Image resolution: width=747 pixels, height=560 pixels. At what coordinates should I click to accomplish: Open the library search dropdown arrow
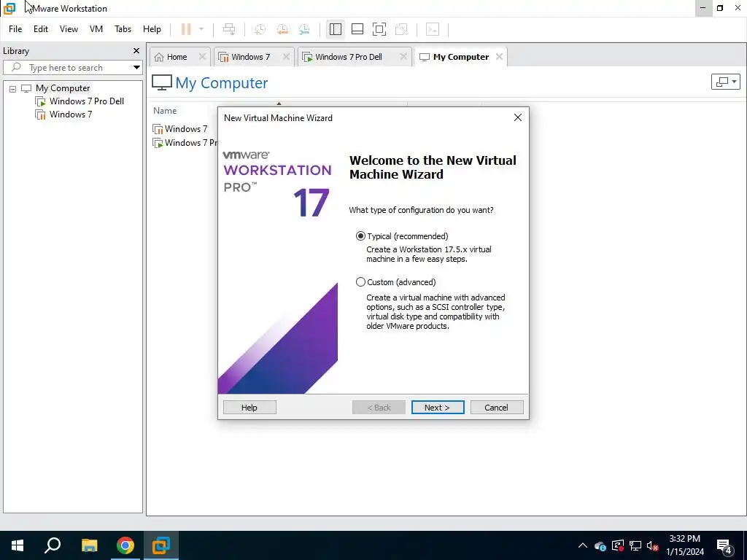pos(136,68)
